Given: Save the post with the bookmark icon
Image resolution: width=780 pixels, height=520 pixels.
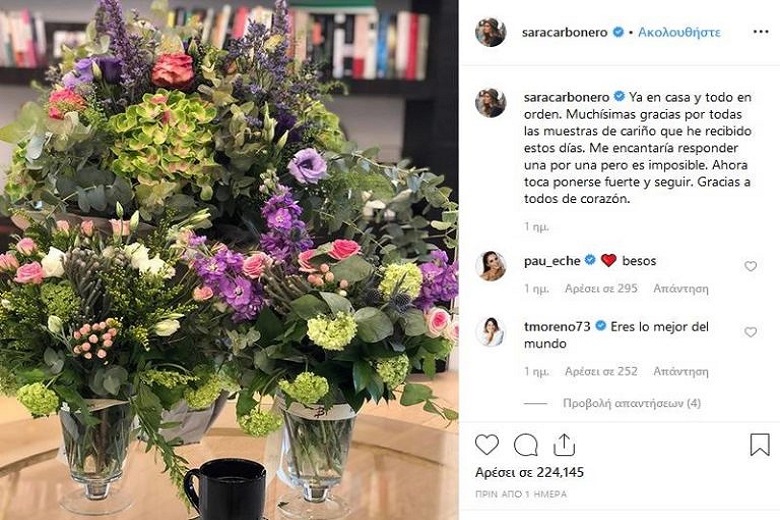Looking at the screenshot, I should (760, 444).
